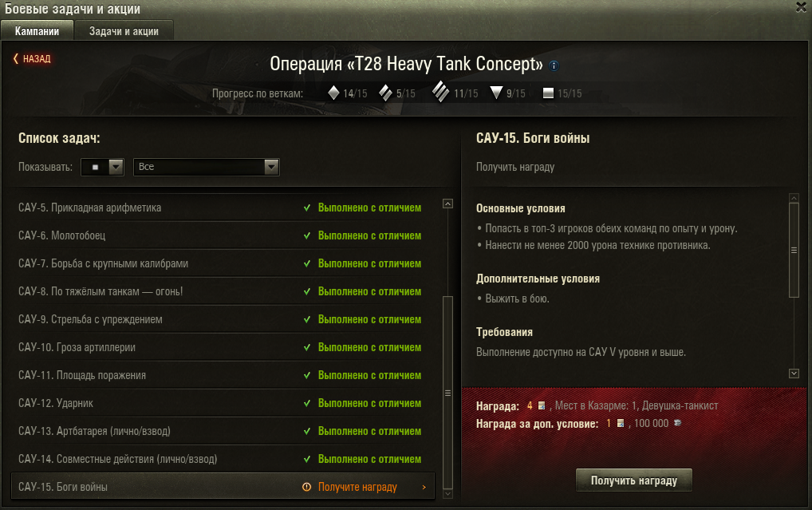The height and width of the screenshot is (510, 812).
Task: Open the 'Все' status filter dropdown
Action: [207, 167]
